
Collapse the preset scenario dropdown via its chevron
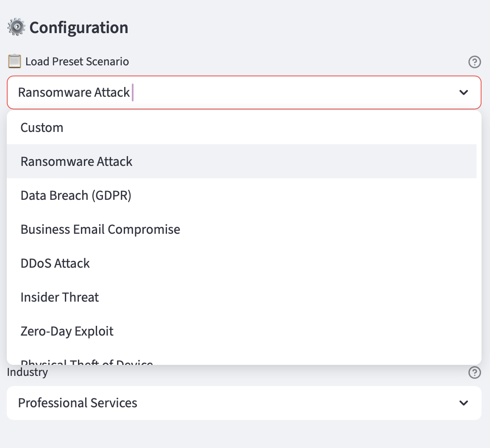coord(464,92)
